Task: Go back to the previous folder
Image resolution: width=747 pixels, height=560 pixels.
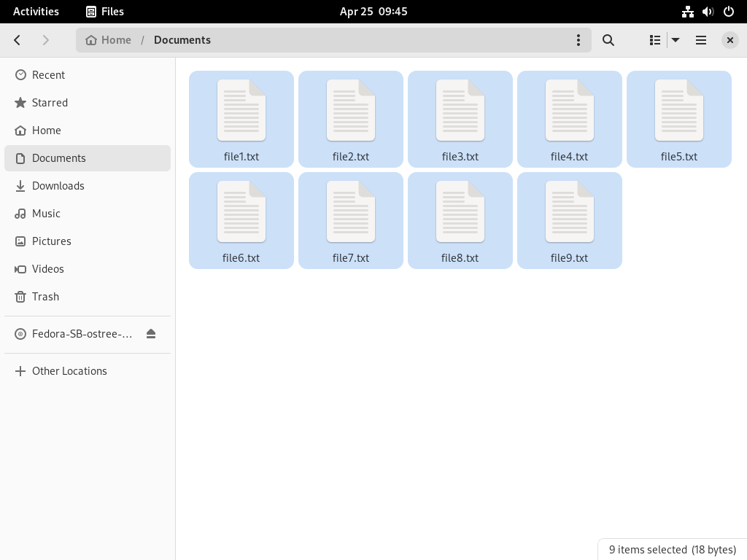Action: (x=18, y=40)
